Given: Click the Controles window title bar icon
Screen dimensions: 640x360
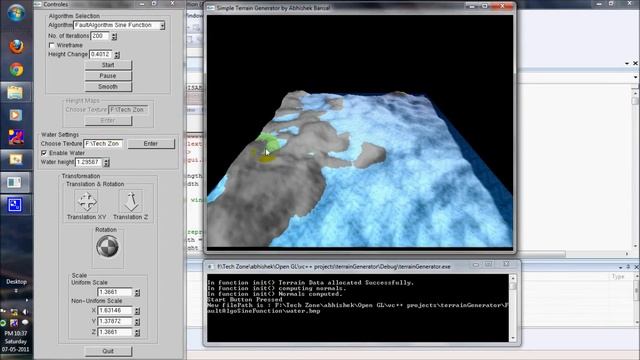Looking at the screenshot, I should pos(38,4).
